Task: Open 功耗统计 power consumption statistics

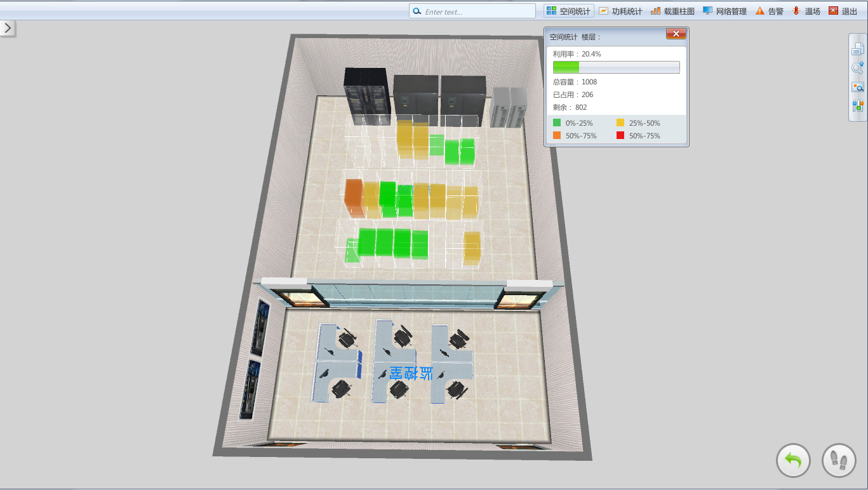Action: click(x=620, y=11)
